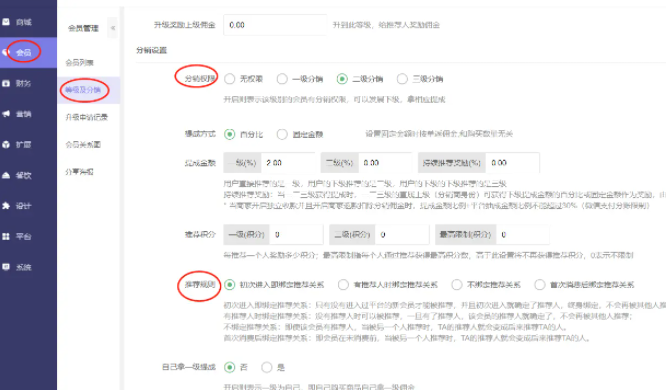Click the 升级奖励上级佣金 input field
Screen dimensions: 666x390
pyautogui.click(x=275, y=25)
